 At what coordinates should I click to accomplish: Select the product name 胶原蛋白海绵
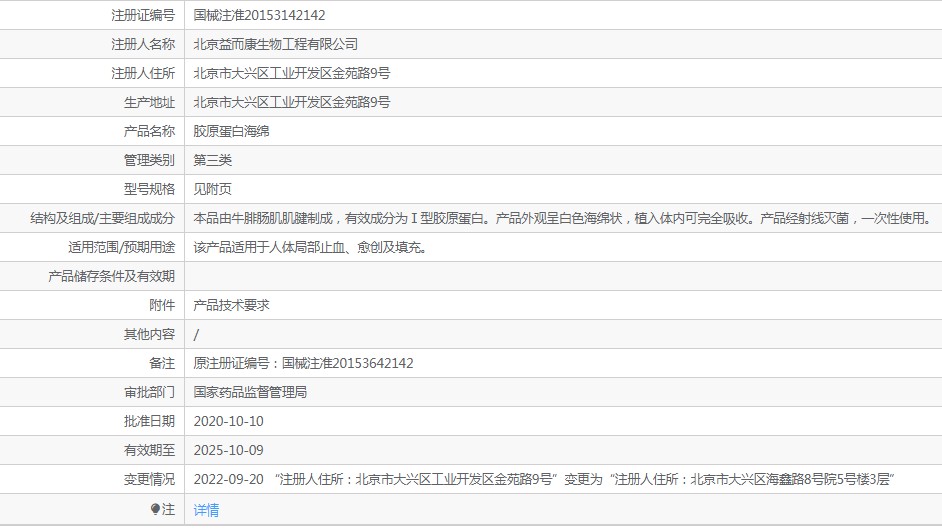231,131
